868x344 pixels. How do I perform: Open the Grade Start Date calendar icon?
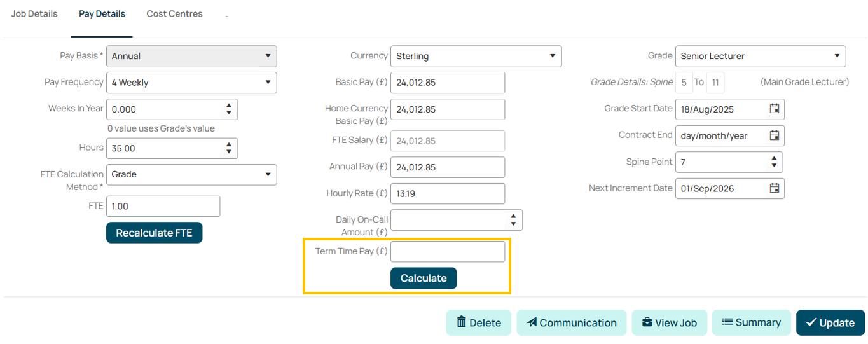point(774,109)
